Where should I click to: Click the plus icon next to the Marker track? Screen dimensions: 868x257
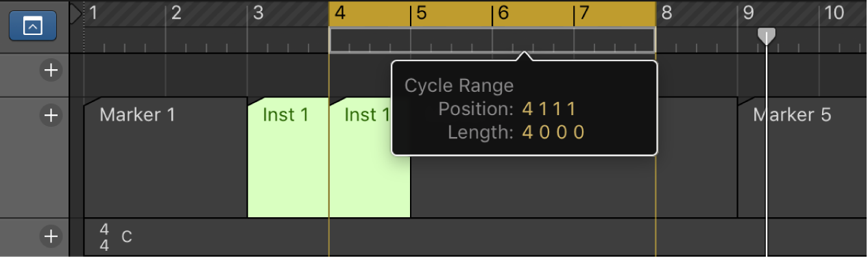click(x=50, y=115)
